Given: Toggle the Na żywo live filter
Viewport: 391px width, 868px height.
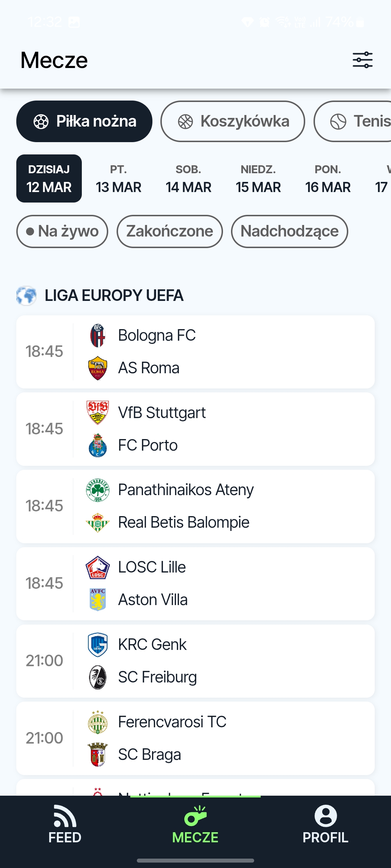Looking at the screenshot, I should (x=62, y=231).
